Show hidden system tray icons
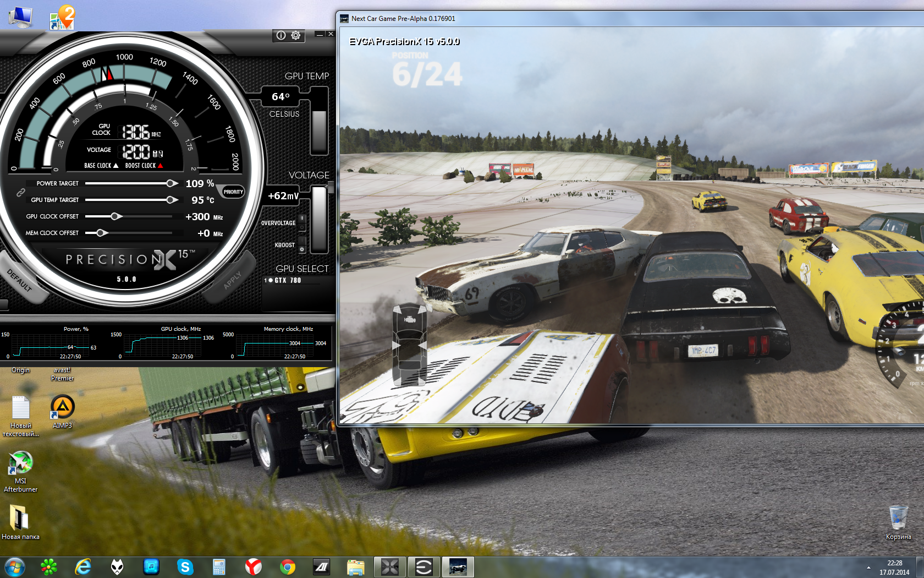Image resolution: width=924 pixels, height=578 pixels. click(x=868, y=568)
